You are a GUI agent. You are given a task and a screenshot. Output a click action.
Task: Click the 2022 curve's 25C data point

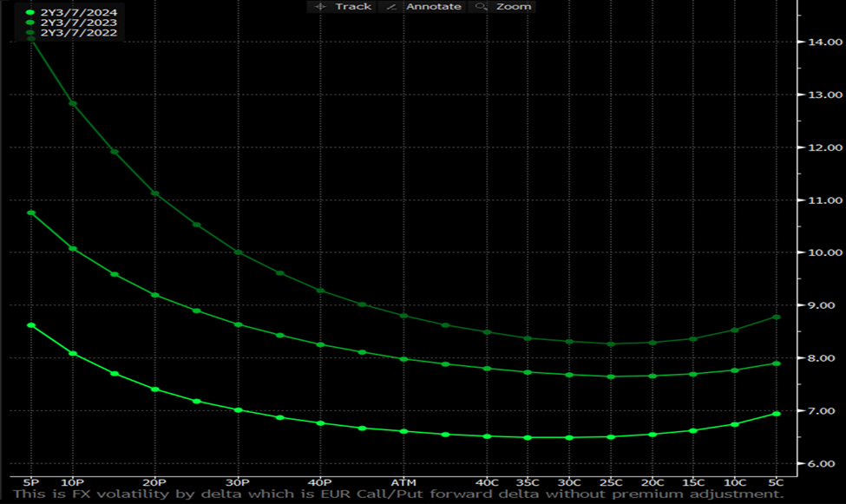(611, 344)
